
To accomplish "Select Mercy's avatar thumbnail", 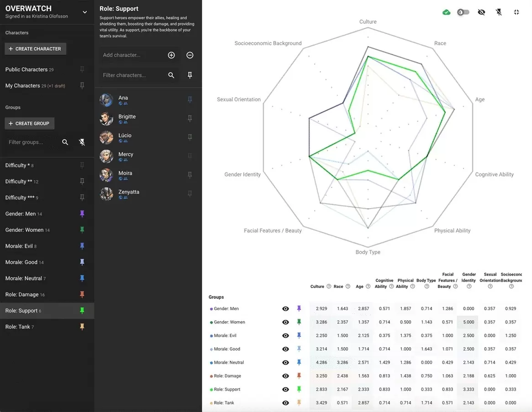I will [106, 156].
